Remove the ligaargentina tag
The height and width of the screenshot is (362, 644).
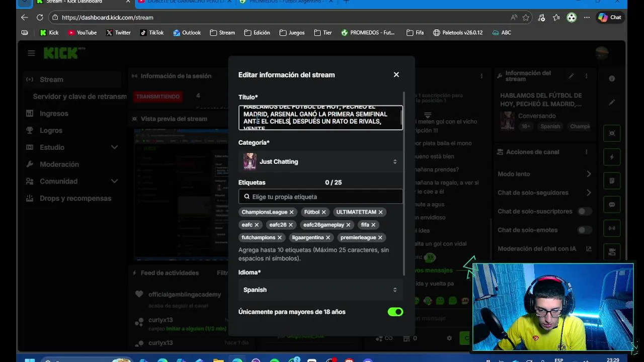[x=328, y=237]
